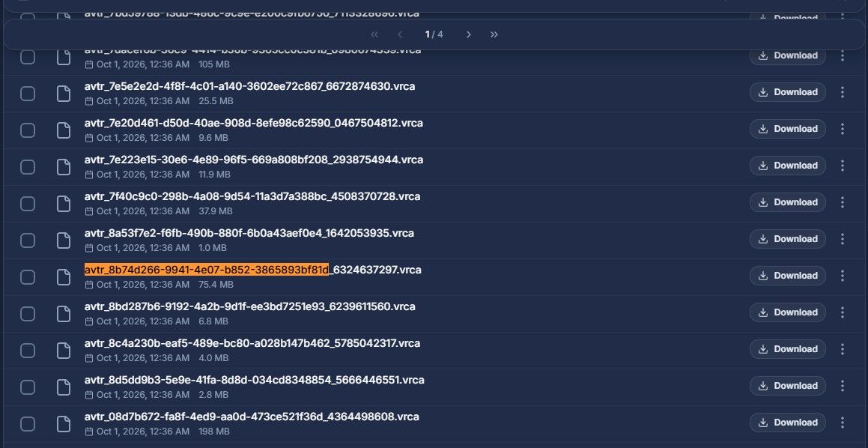This screenshot has width=868, height=448.
Task: Show the options menu for avtr_7f40c9c0 file
Action: 842,202
